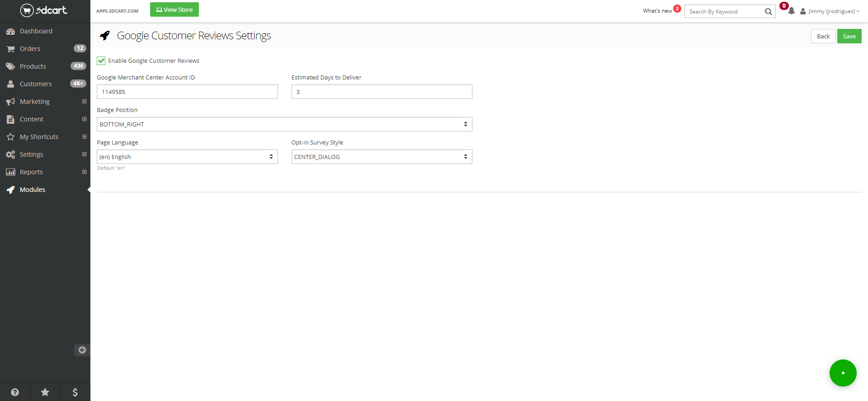Go to Products in sidebar

pyautogui.click(x=33, y=66)
